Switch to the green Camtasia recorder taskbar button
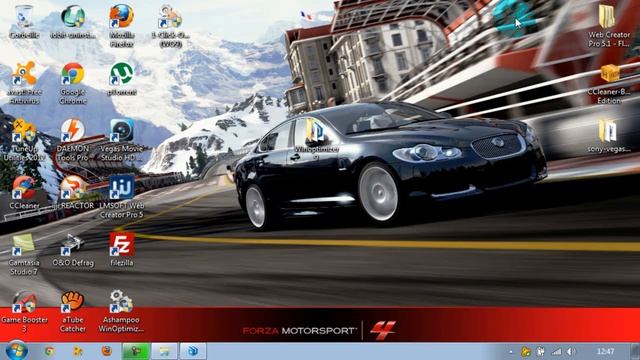 coord(136,351)
